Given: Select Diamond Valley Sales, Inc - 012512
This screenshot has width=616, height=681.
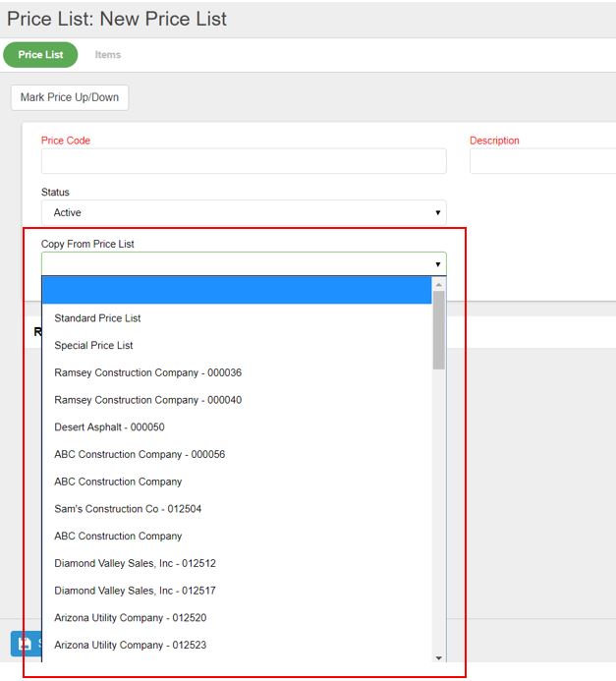Looking at the screenshot, I should click(x=237, y=564).
